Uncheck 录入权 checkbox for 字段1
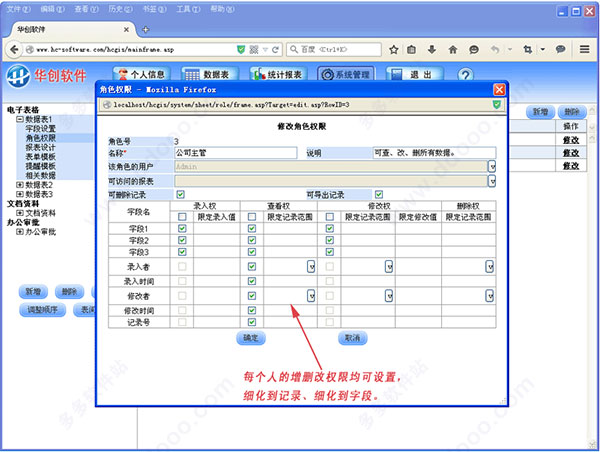600x452 pixels. (x=182, y=228)
